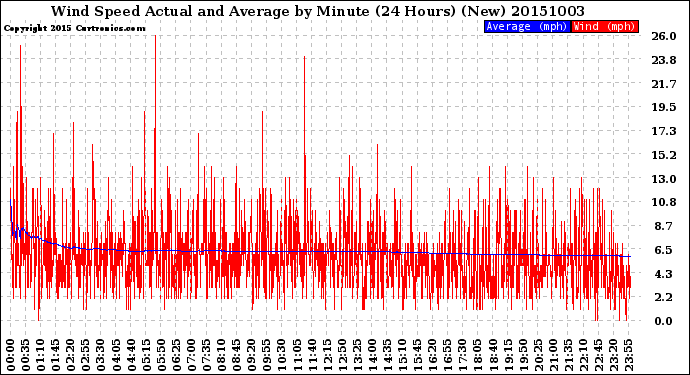This screenshot has height=375, width=690.
Task: Click the 02:55 time axis label
Action: [86, 355]
